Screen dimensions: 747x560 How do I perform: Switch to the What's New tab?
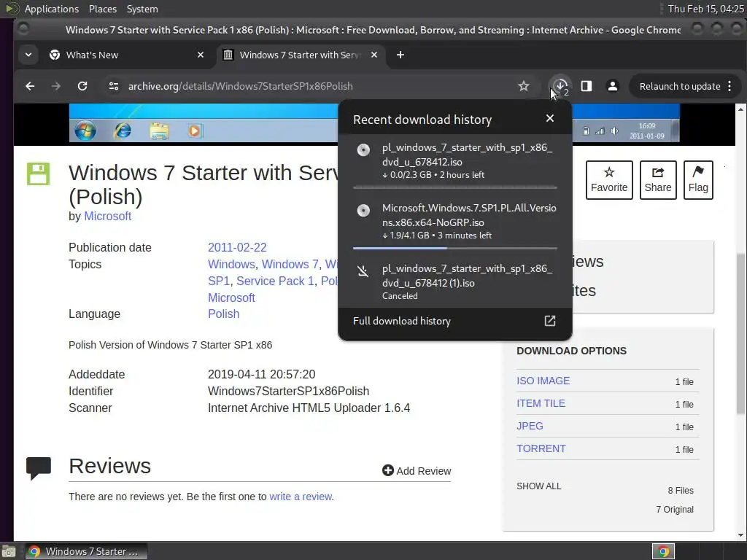coord(127,55)
